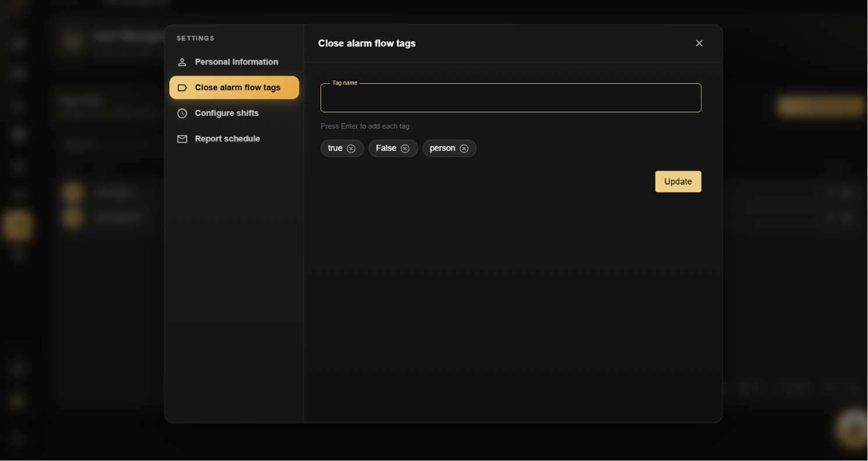
Task: Remove the 'False' tag with its x icon
Action: 405,149
